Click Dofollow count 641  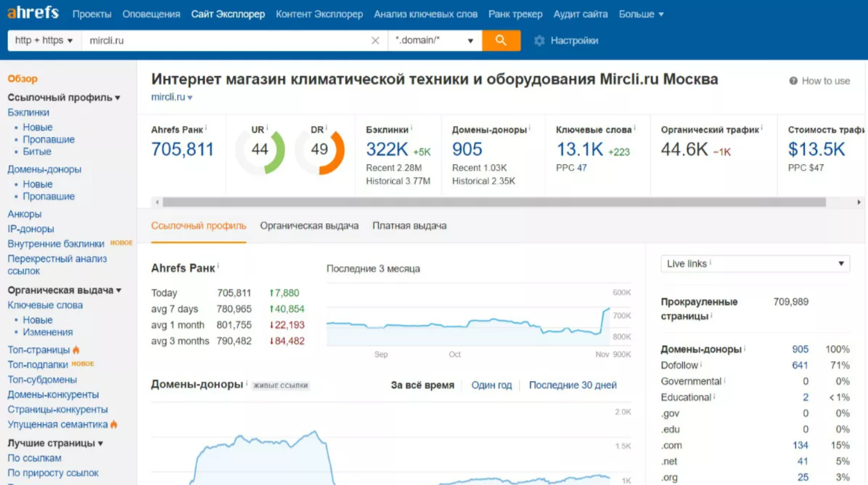click(x=800, y=365)
